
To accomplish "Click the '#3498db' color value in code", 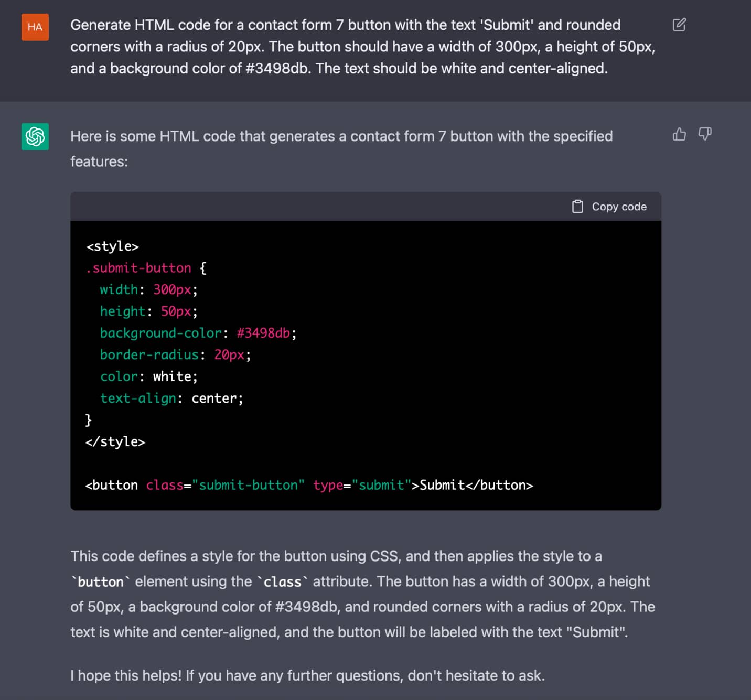I will [263, 333].
